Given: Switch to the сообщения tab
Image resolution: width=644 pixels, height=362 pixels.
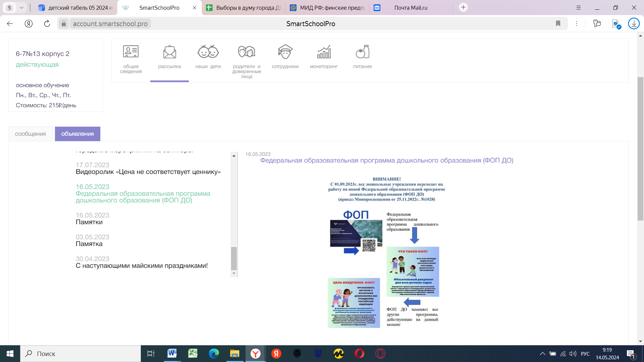Looking at the screenshot, I should pos(30,134).
